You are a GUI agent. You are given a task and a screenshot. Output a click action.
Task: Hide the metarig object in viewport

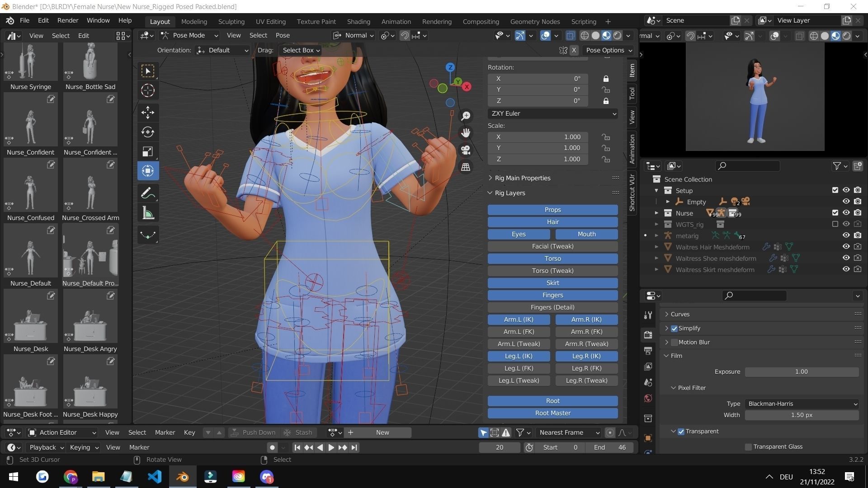846,235
